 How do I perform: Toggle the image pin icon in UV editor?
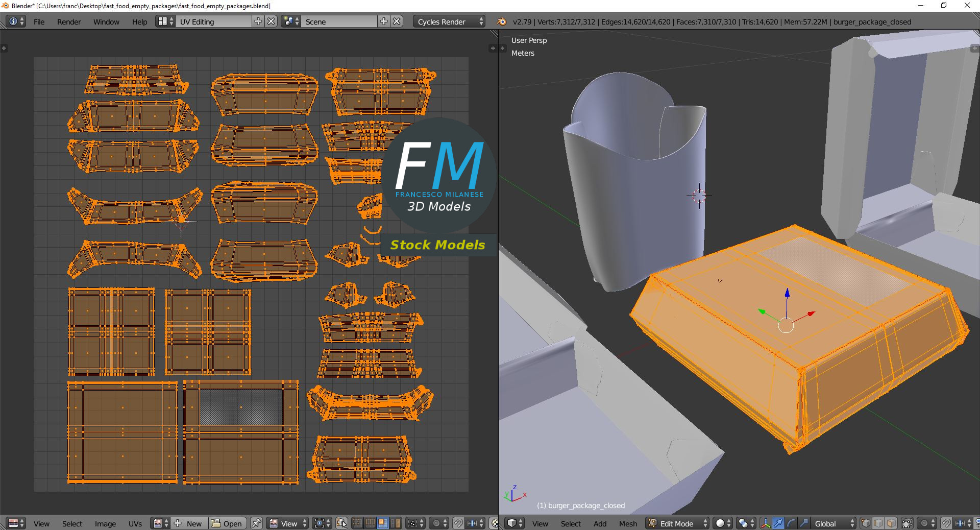(256, 523)
